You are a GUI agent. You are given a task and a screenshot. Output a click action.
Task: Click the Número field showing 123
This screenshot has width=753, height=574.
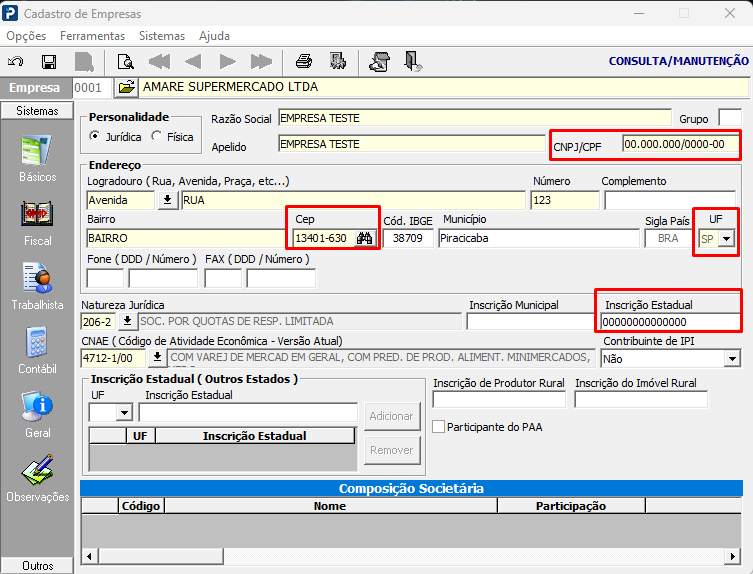click(565, 200)
